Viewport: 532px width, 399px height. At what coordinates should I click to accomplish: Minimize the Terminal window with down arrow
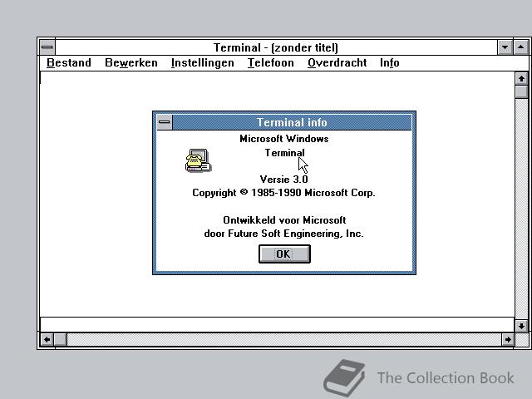[505, 47]
